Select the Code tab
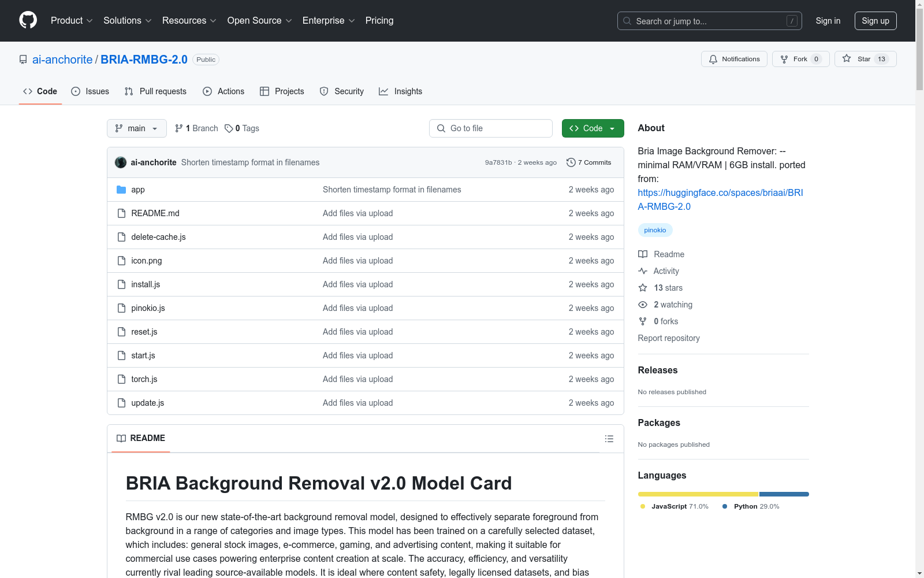924x578 pixels. pyautogui.click(x=40, y=91)
